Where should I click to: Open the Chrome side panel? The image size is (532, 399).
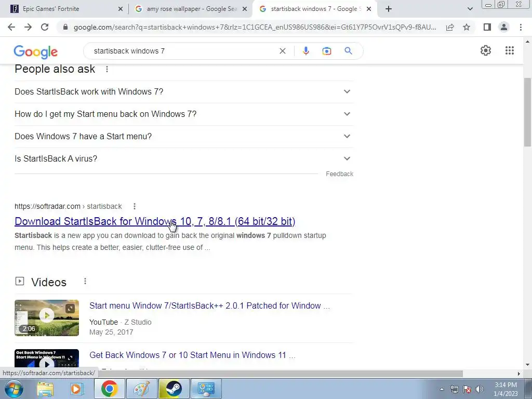487,27
